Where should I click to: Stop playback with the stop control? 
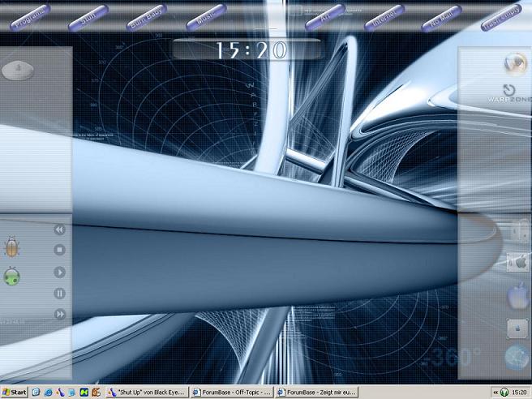[59, 250]
